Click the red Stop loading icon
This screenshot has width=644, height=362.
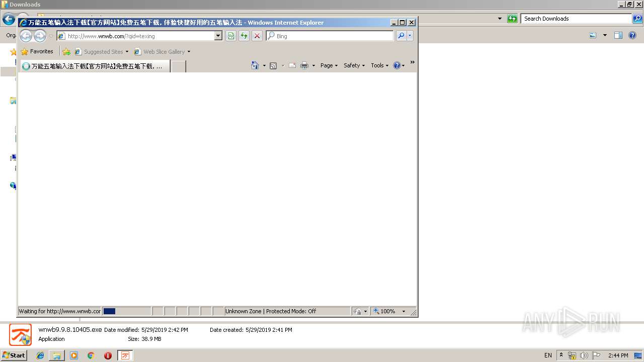click(x=257, y=36)
